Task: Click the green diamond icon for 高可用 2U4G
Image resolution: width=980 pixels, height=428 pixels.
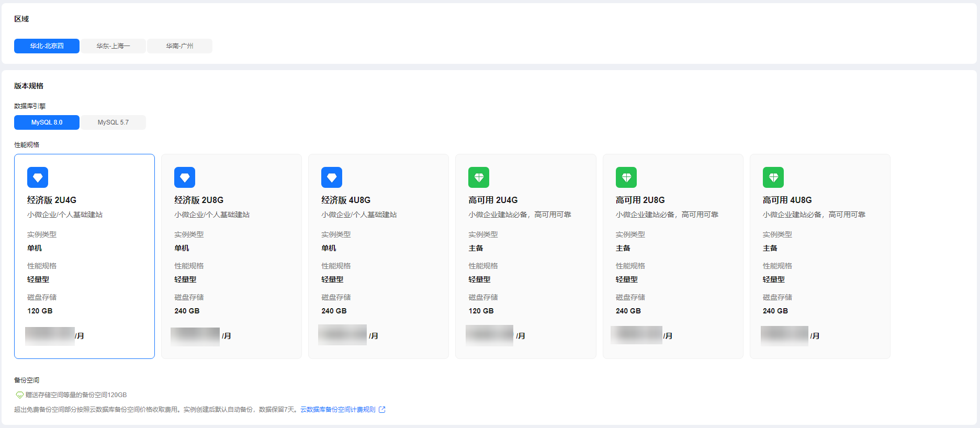Action: pyautogui.click(x=479, y=177)
